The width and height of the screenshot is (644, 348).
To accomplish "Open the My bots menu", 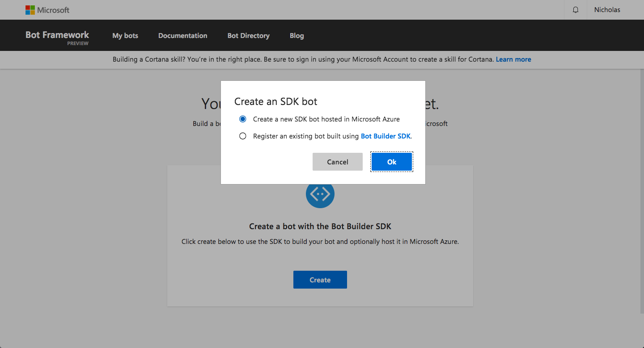I will click(x=125, y=36).
